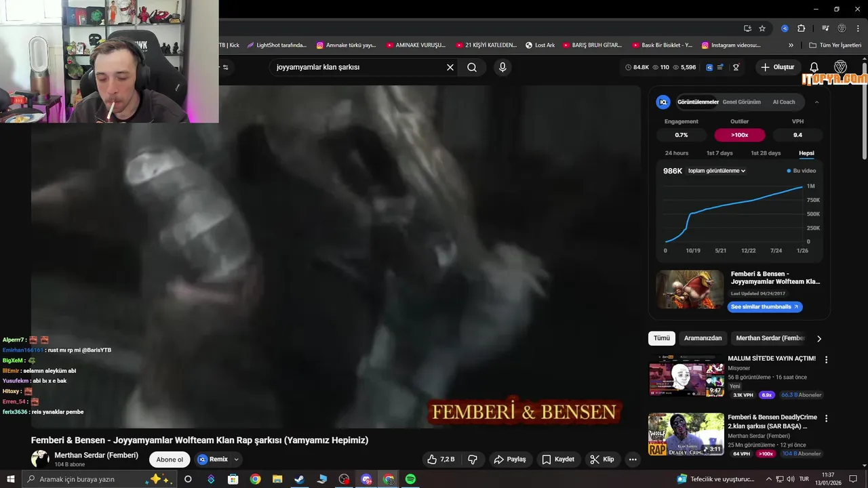This screenshot has width=868, height=488.
Task: Show more filter chips with right arrow
Action: [x=818, y=338]
